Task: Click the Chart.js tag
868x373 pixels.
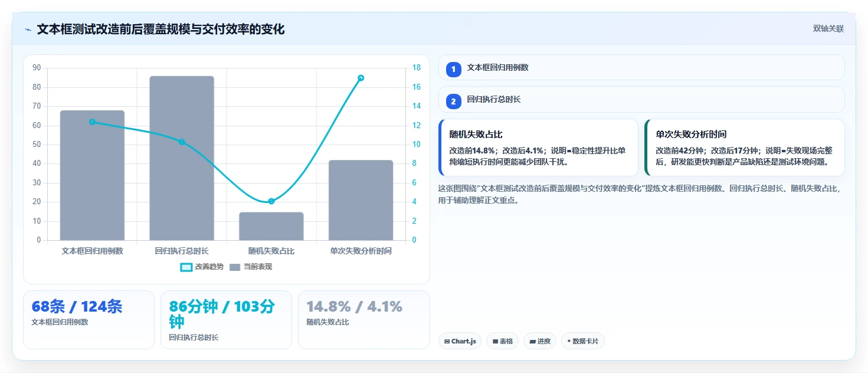Action: coord(460,341)
